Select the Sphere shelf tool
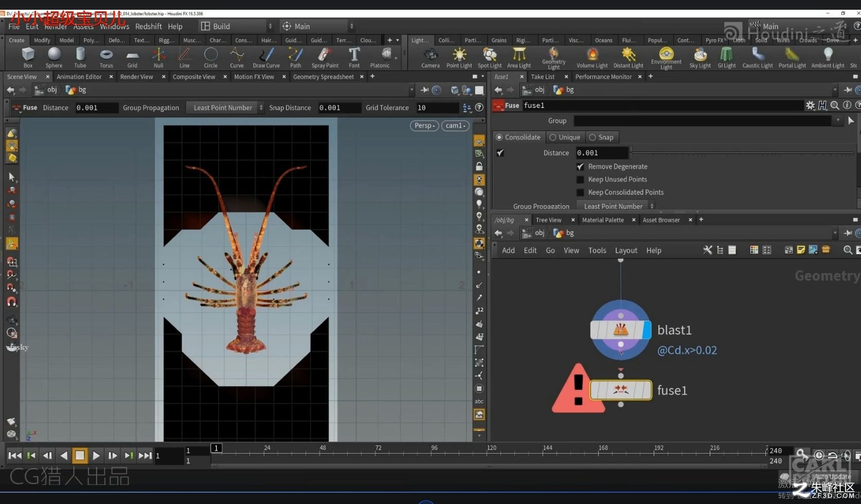This screenshot has width=861, height=504. pyautogui.click(x=54, y=58)
